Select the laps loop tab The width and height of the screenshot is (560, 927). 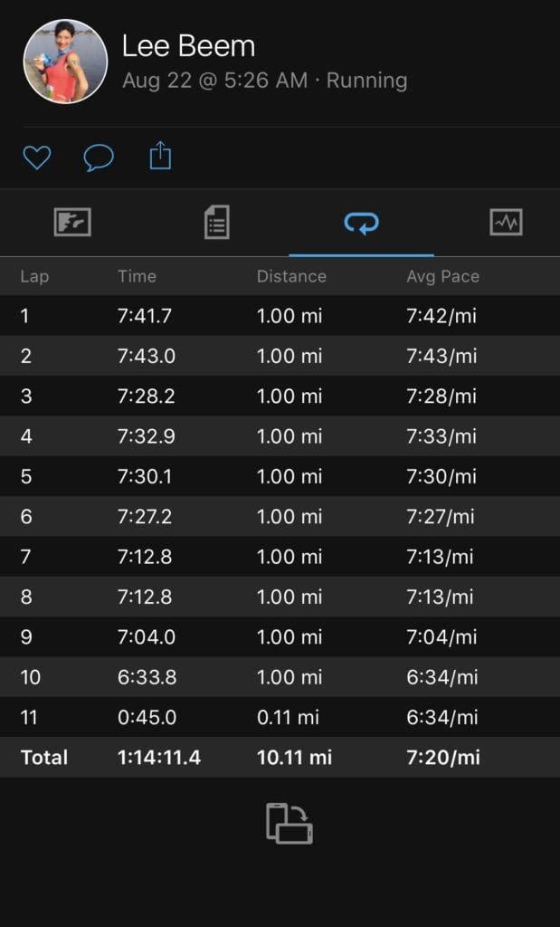(x=362, y=223)
